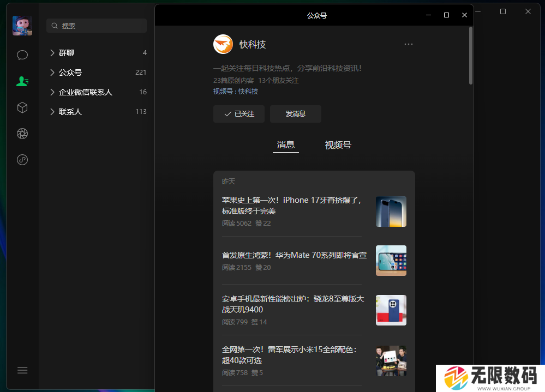The image size is (545, 392).
Task: Open the 华为Mate 70 article title
Action: [294, 255]
